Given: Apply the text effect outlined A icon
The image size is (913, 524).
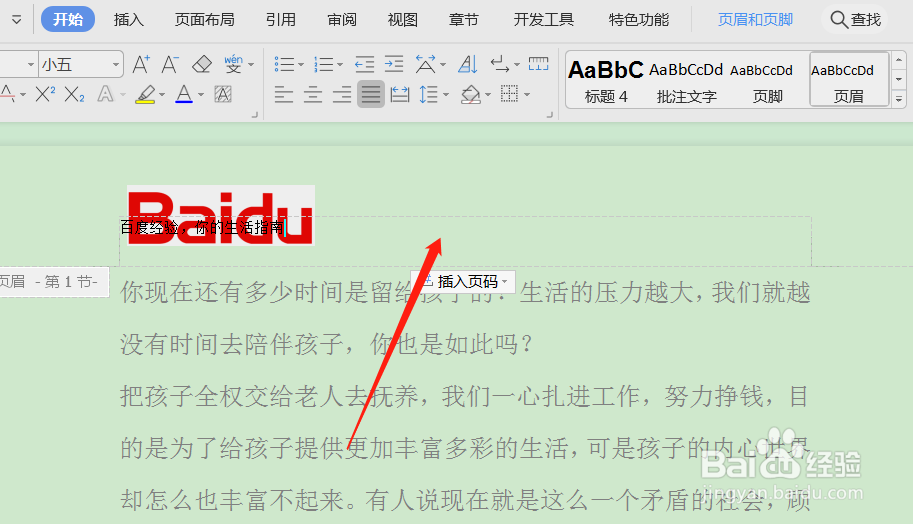Looking at the screenshot, I should 105,94.
